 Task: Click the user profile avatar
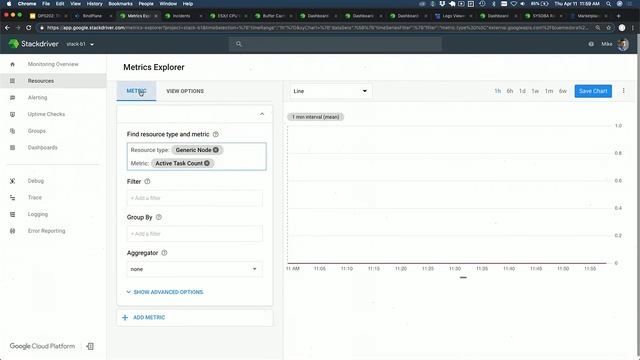(623, 44)
